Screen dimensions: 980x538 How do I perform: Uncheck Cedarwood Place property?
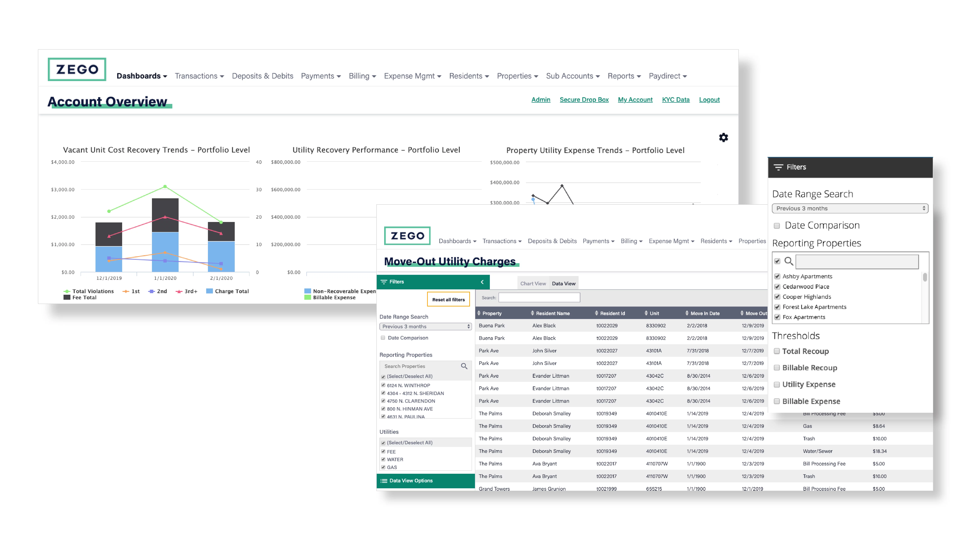point(777,287)
